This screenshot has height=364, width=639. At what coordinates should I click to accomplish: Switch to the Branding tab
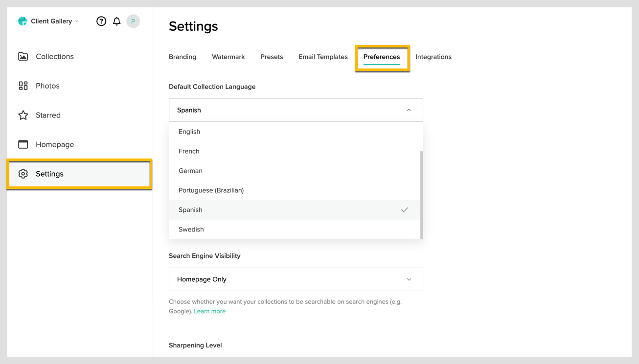pos(183,57)
